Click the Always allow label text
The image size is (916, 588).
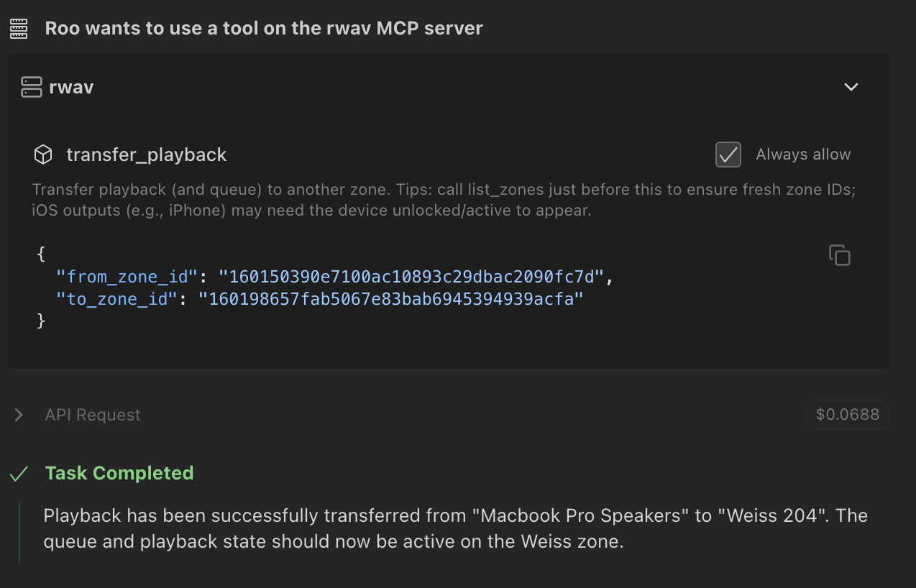(803, 155)
